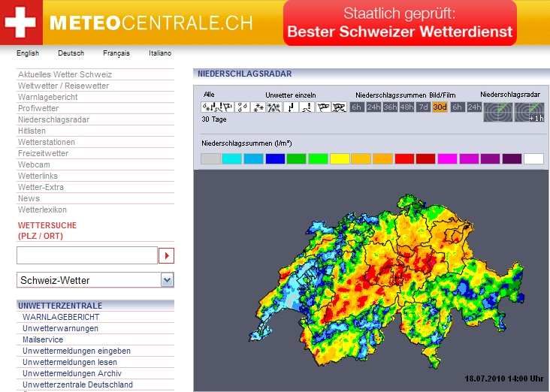Open the Unwetterwarnungen link
Viewport: 550px width, 392px height.
(60, 328)
